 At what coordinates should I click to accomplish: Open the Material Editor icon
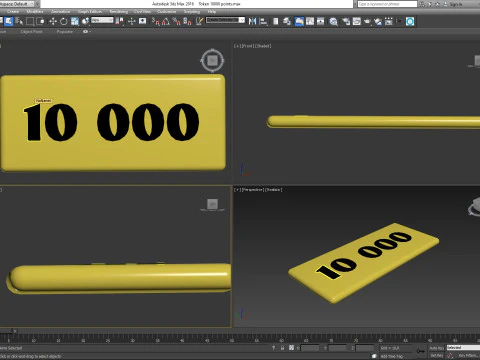pos(333,21)
